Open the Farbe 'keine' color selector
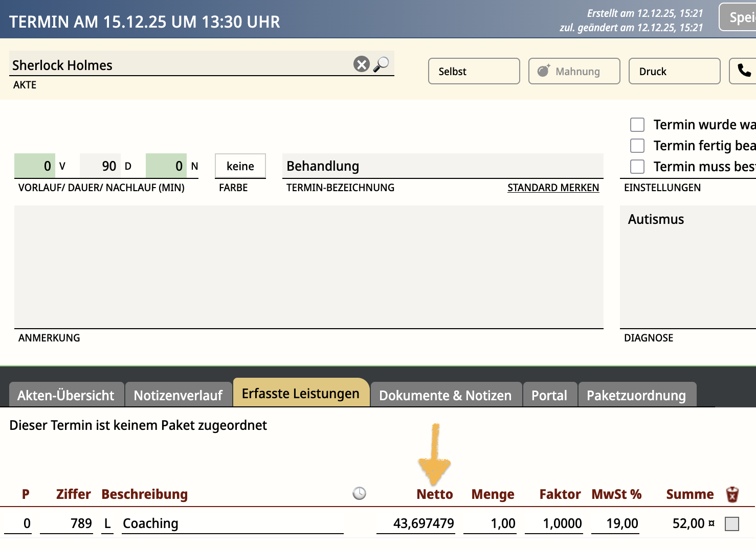 point(240,166)
